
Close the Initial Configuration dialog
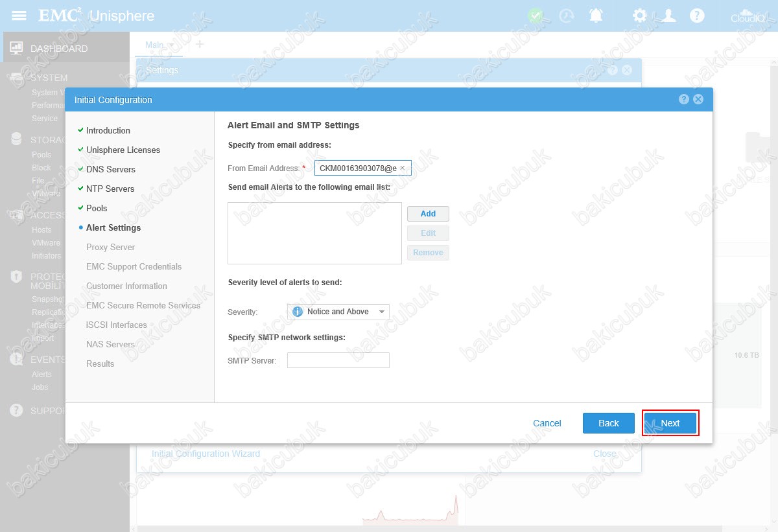point(698,99)
